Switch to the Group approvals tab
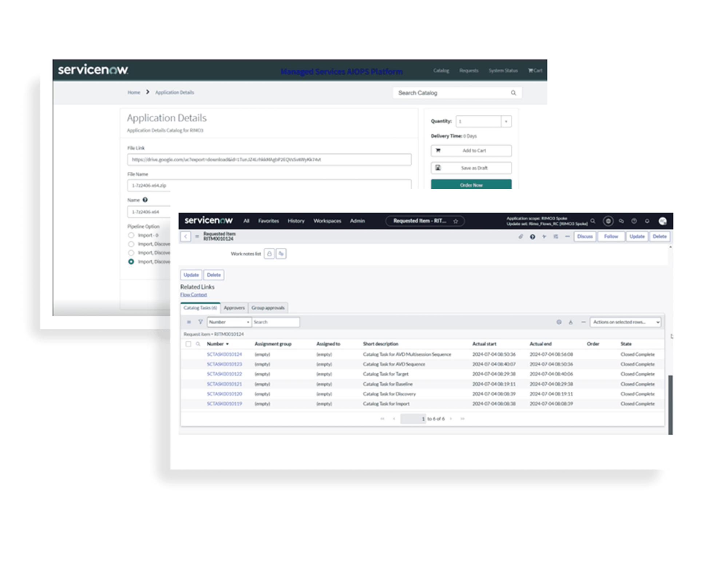The height and width of the screenshot is (579, 728). [268, 308]
